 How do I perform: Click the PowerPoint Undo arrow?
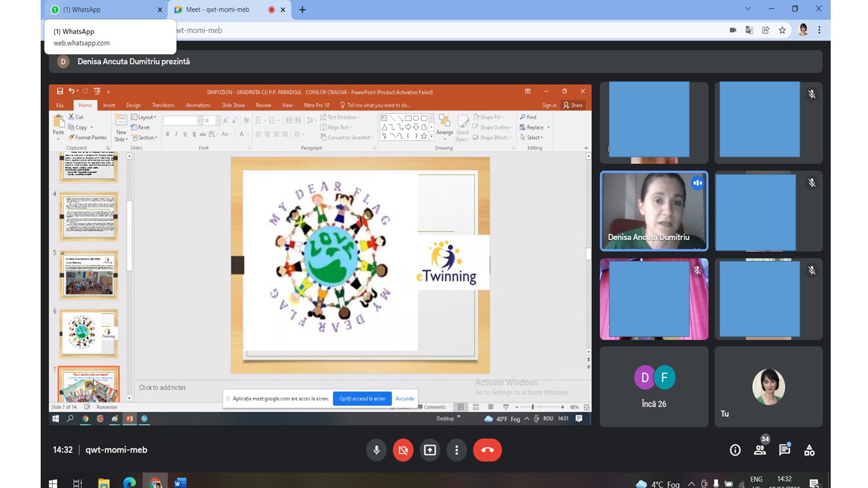pos(71,91)
